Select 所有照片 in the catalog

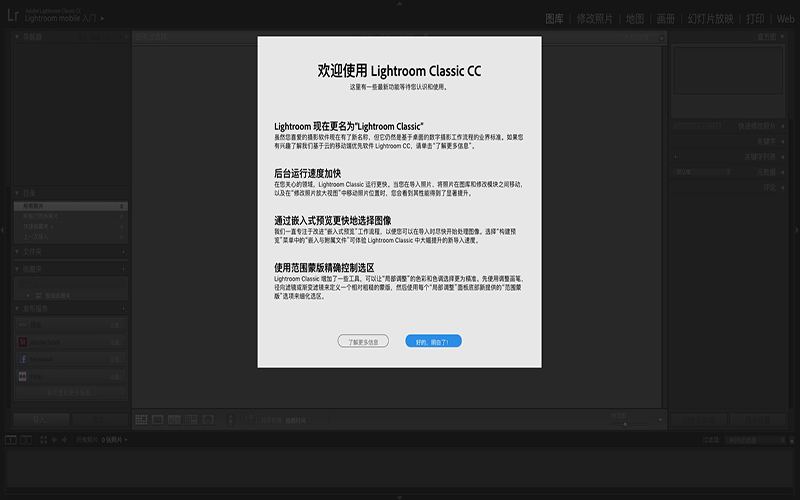point(70,206)
